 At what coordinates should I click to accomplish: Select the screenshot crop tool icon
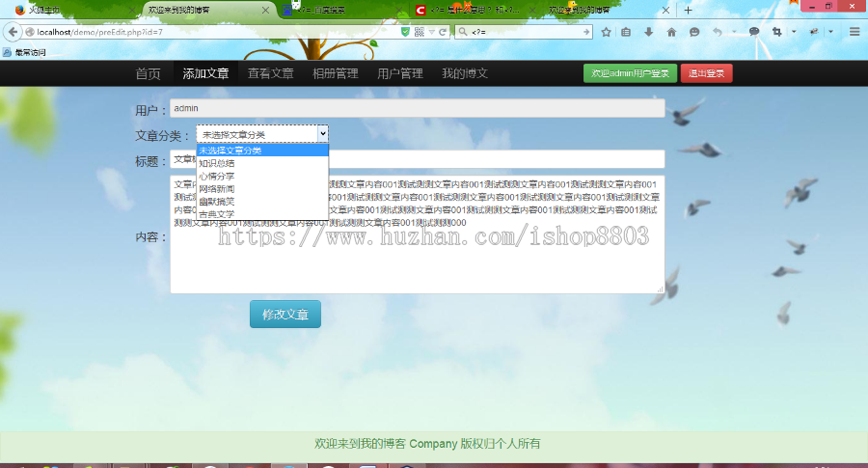tap(776, 32)
